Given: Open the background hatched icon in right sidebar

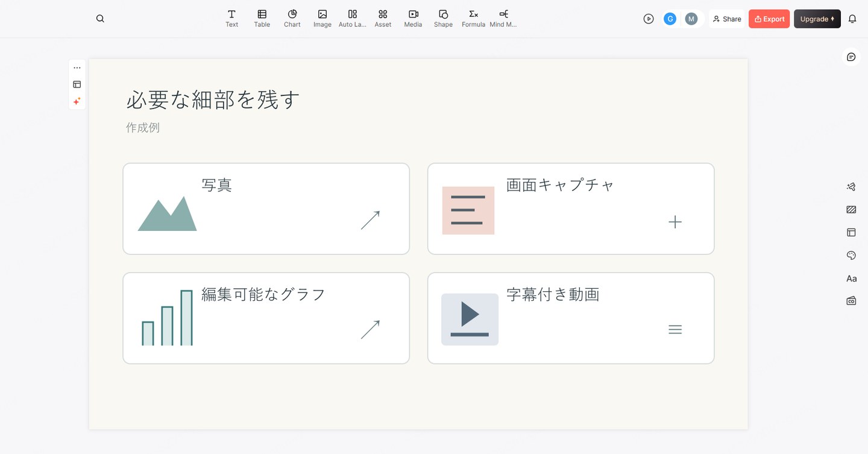Looking at the screenshot, I should click(x=851, y=210).
